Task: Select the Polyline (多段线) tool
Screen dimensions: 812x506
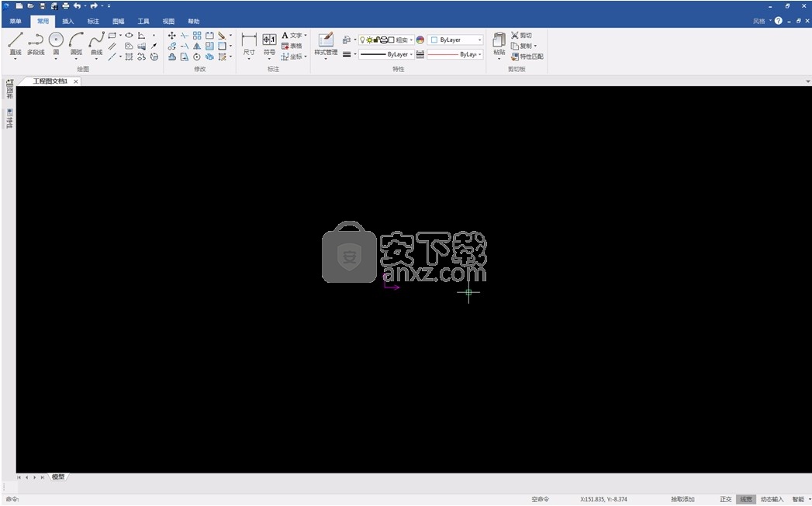Action: (x=36, y=44)
